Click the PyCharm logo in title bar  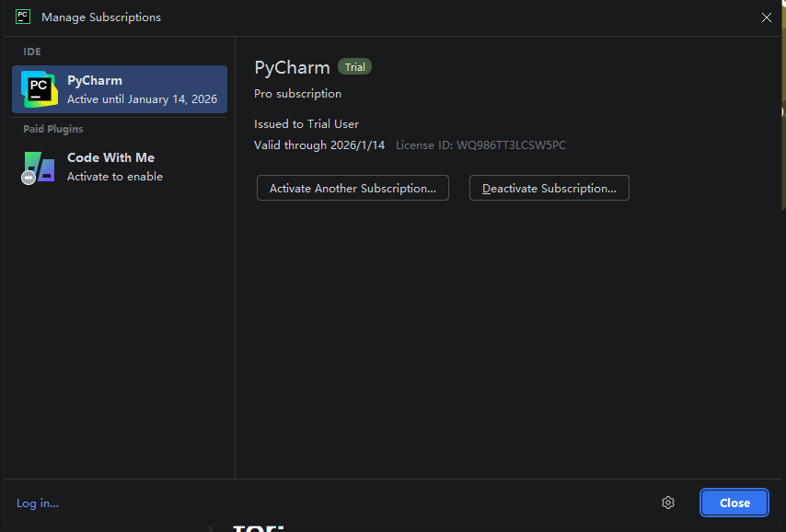[x=23, y=17]
